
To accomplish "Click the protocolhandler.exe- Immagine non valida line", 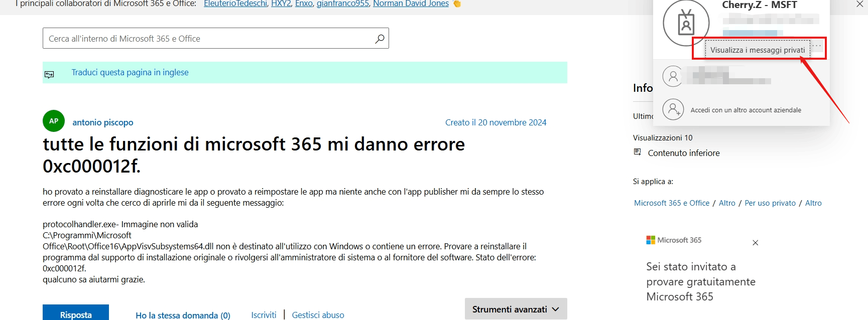I will (x=120, y=224).
